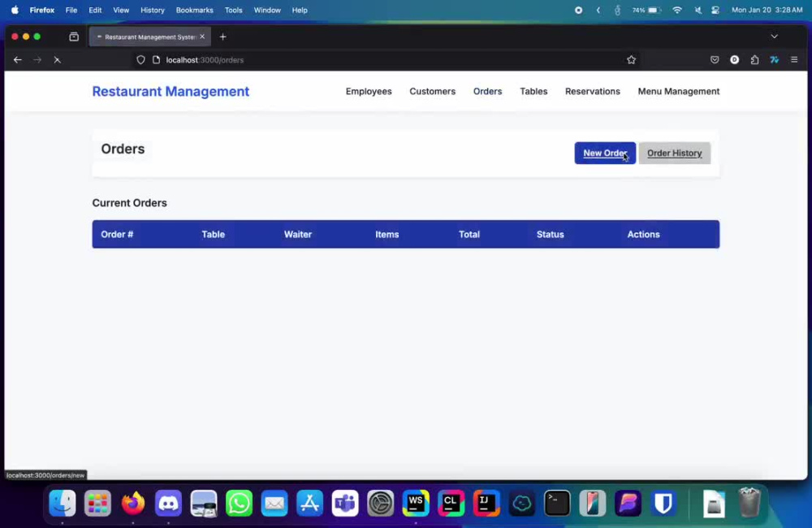Screen dimensions: 812x528
Task: Open Mail from the dock
Action: [274, 503]
